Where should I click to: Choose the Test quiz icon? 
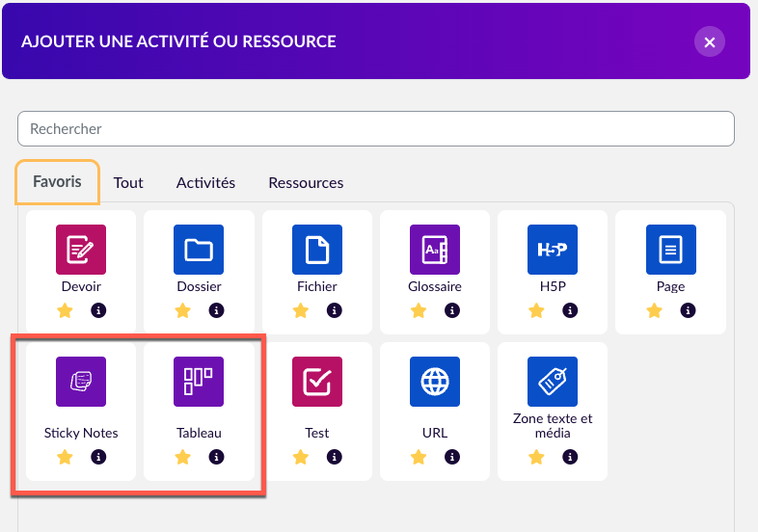pos(316,382)
